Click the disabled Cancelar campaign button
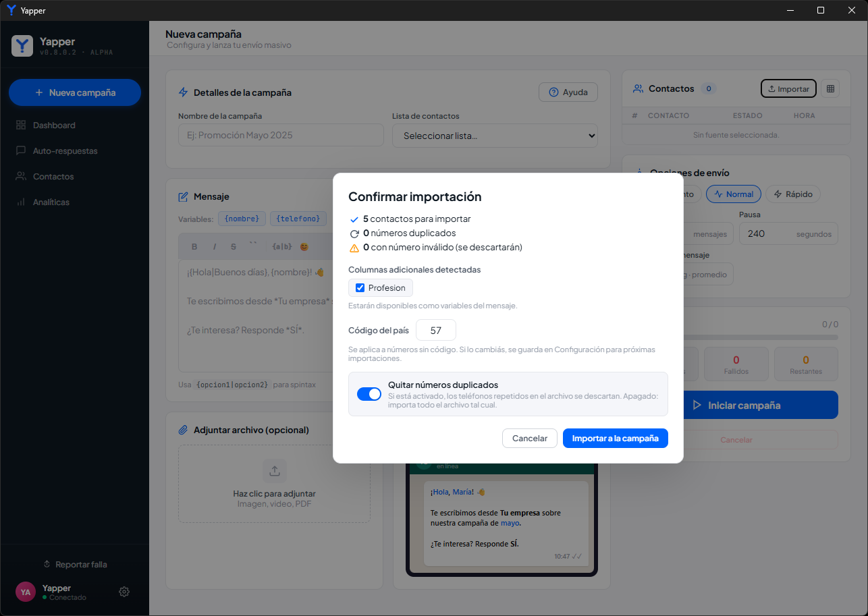Image resolution: width=868 pixels, height=616 pixels. (x=736, y=440)
